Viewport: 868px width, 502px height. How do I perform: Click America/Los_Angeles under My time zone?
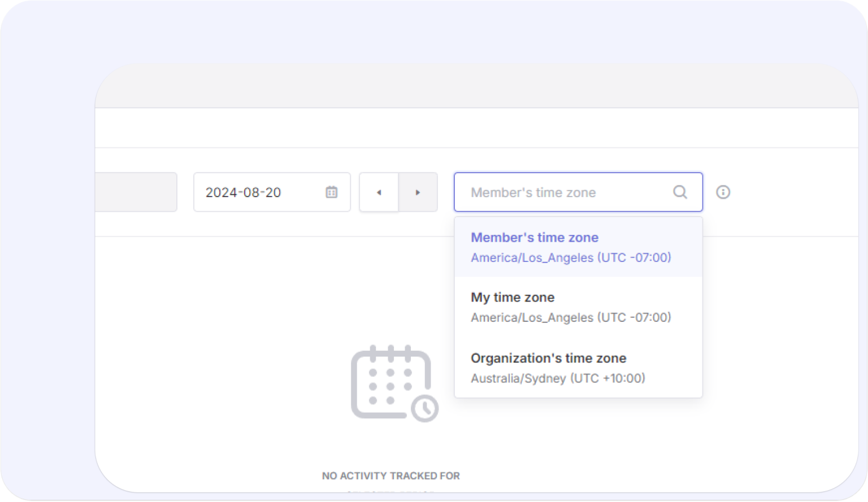(x=571, y=317)
